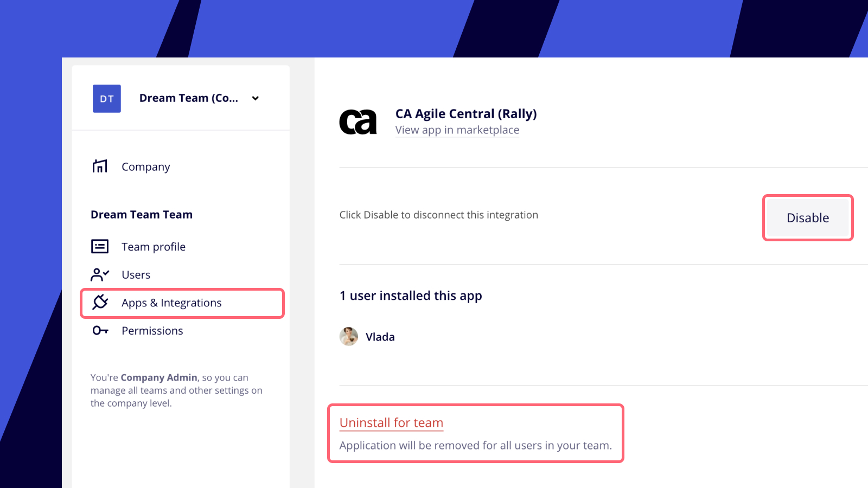Open the Company menu item
Screen dimensions: 868x488
coord(146,167)
